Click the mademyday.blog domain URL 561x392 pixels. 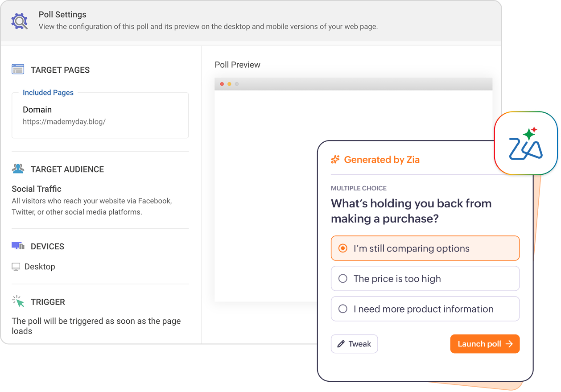click(x=64, y=121)
